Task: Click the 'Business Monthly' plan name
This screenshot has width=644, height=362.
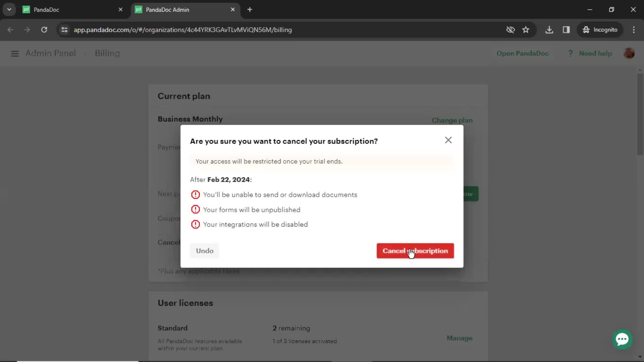Action: pyautogui.click(x=190, y=119)
